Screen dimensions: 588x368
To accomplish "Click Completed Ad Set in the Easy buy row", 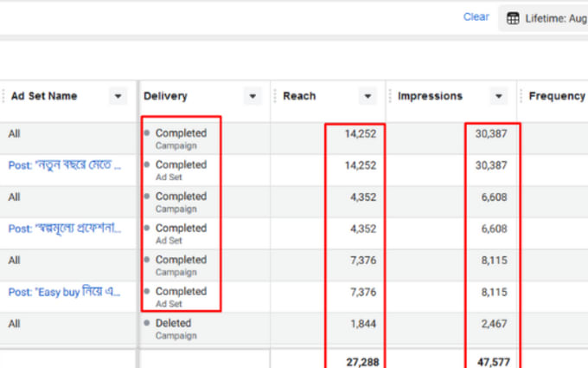I will point(181,297).
